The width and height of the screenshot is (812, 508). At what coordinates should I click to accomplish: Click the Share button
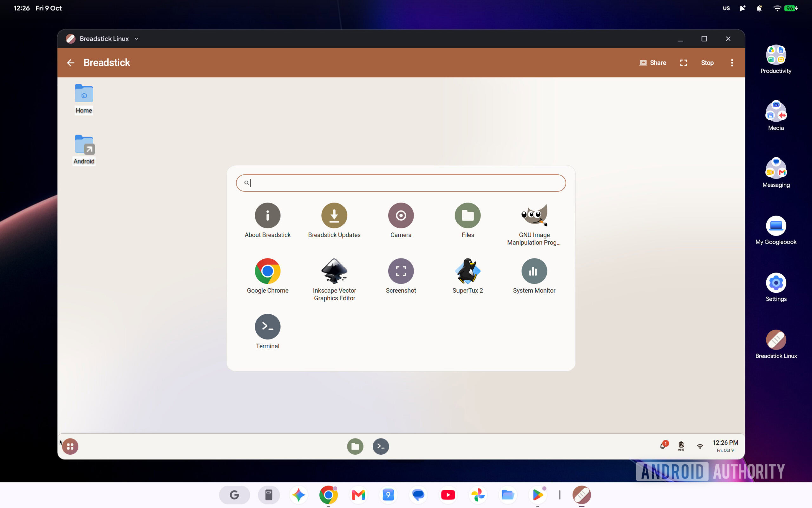click(x=652, y=63)
